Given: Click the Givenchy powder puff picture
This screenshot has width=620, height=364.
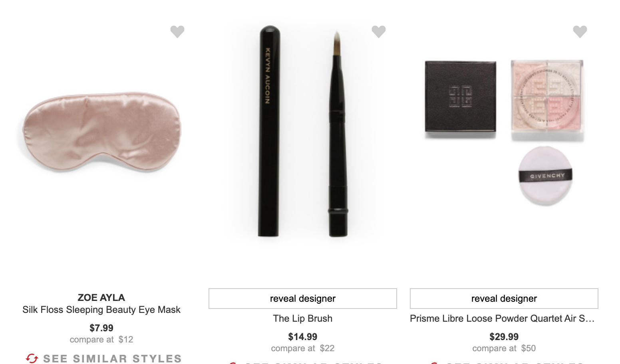Looking at the screenshot, I should point(546,176).
